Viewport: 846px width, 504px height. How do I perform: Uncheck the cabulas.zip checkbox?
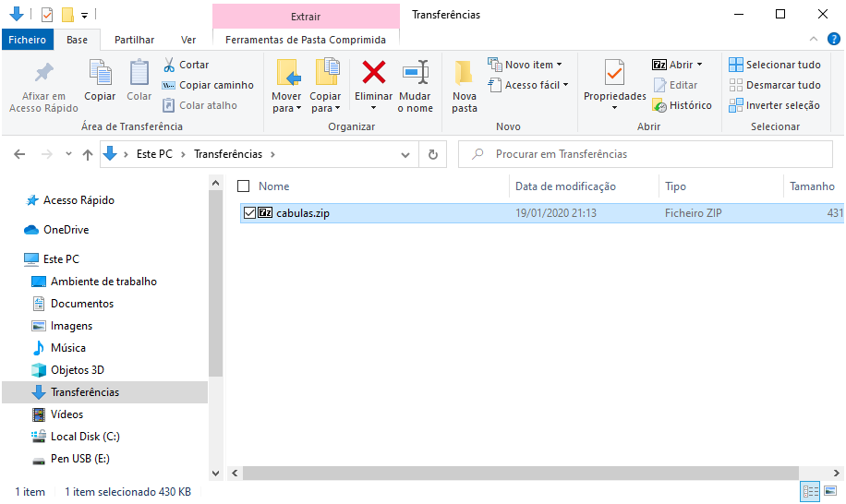pyautogui.click(x=249, y=213)
